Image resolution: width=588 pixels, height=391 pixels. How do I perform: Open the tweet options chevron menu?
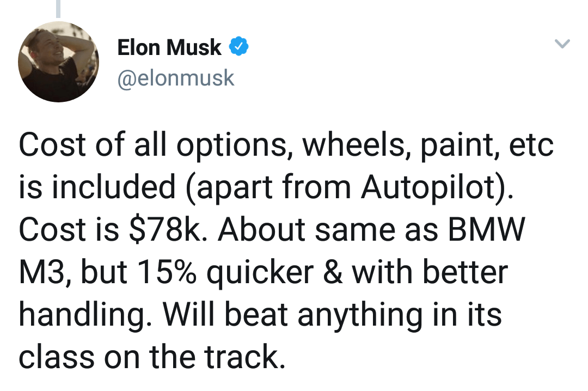(562, 44)
